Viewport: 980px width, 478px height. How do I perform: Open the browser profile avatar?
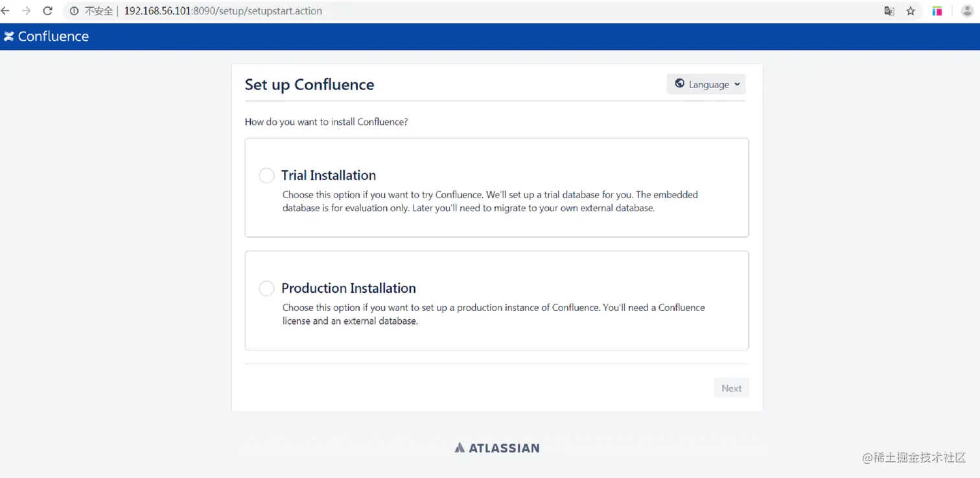(967, 11)
